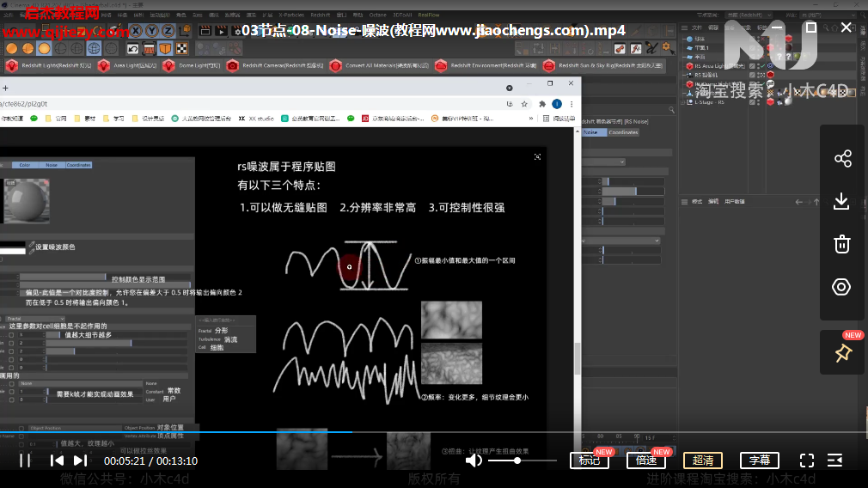Open the 素材 bookmark folder
Viewport: 868px width, 488px height.
pyautogui.click(x=85, y=119)
